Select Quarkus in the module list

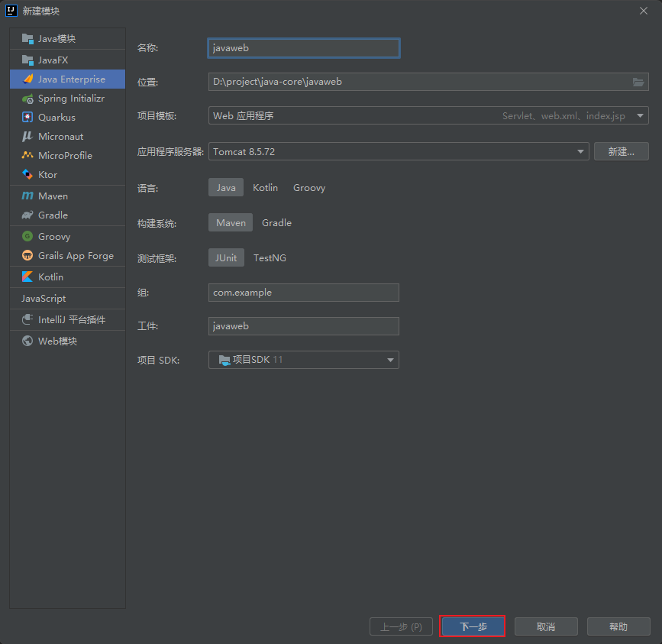click(67, 118)
